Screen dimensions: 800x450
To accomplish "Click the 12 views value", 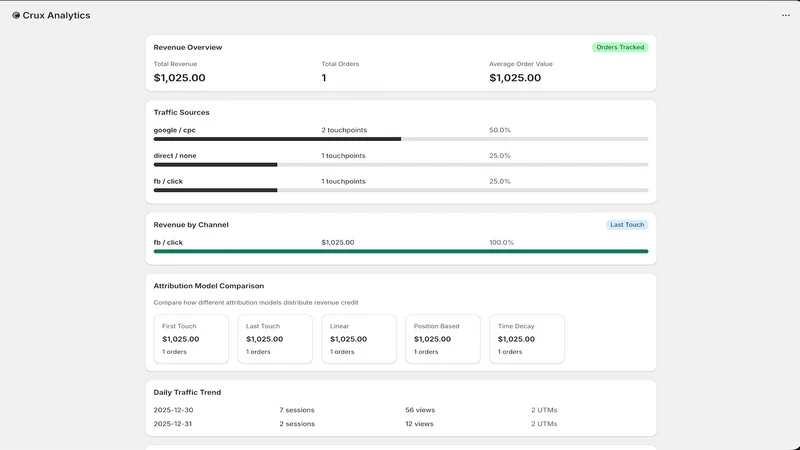I will [419, 423].
